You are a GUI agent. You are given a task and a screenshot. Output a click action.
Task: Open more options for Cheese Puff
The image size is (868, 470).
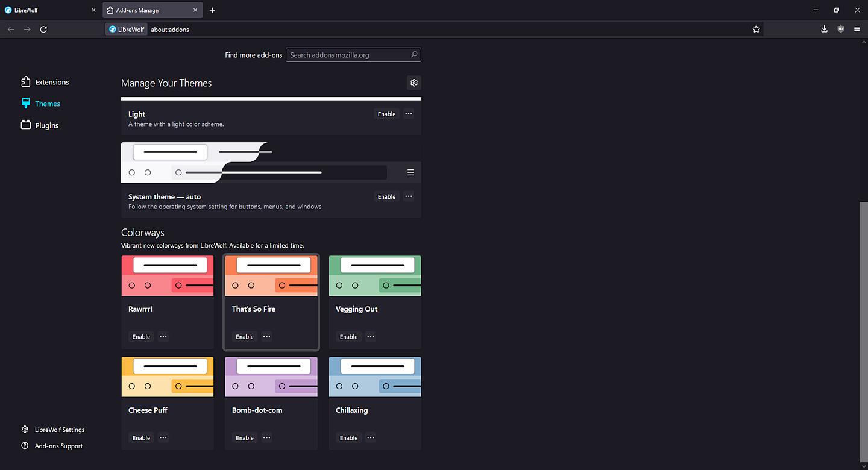(x=163, y=438)
